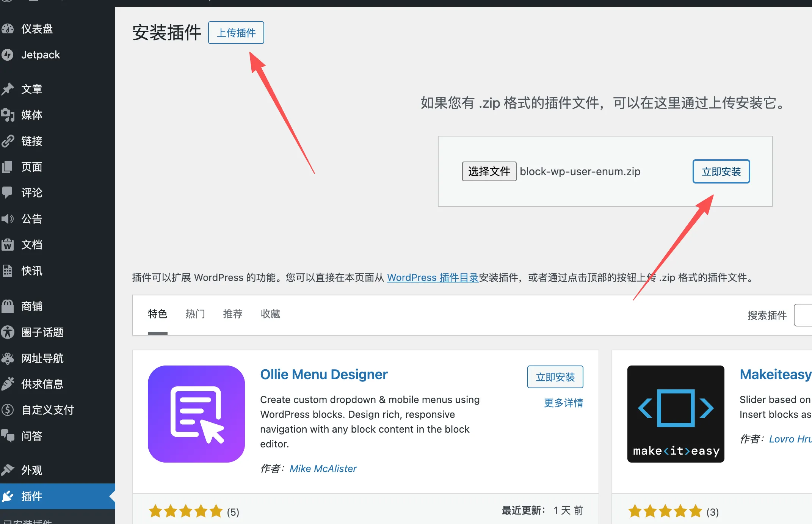
Task: Click the megaphone icon for 公告
Action: (8, 219)
